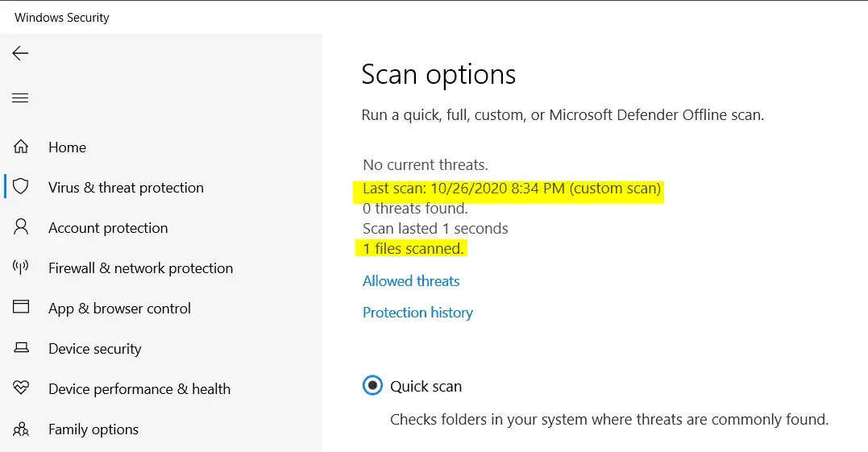Click the Firewall & network antenna icon
This screenshot has width=868, height=452.
point(21,267)
